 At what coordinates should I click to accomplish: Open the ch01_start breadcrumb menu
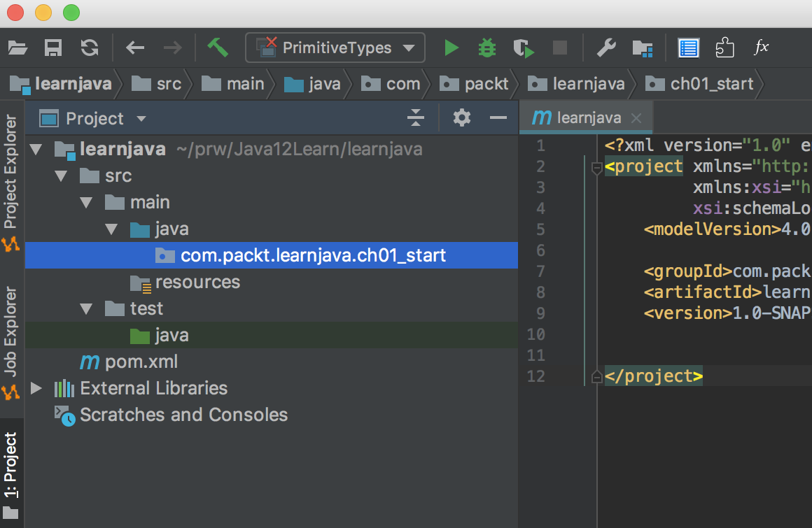tap(714, 84)
